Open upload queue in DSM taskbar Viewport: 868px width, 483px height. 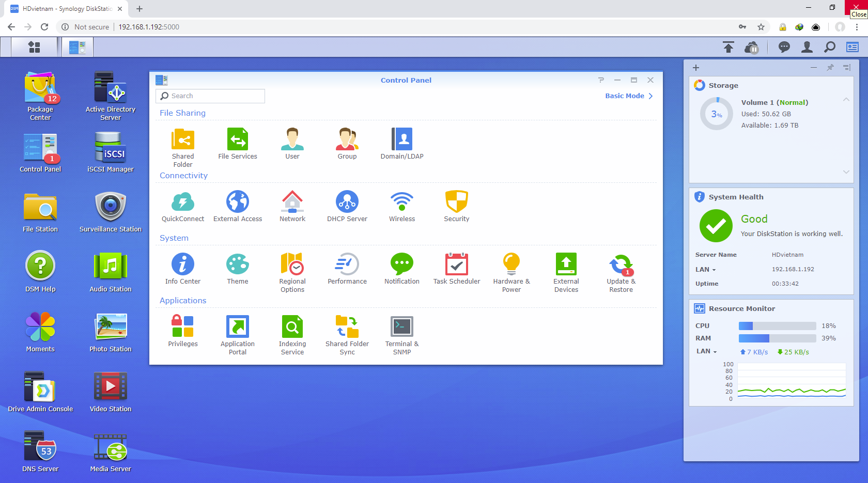click(729, 48)
